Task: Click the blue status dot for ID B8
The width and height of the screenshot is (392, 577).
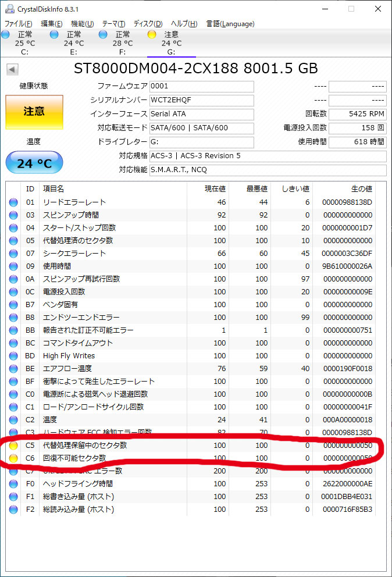Action: (x=13, y=318)
